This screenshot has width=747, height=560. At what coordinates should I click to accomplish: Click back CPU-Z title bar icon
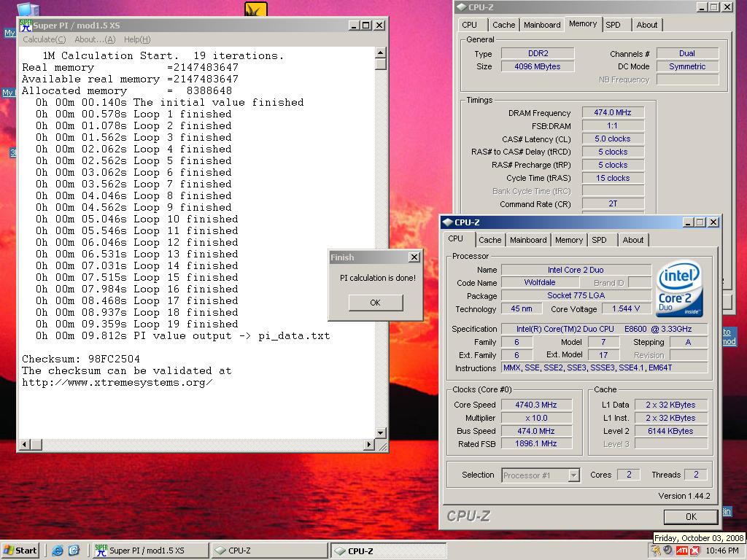click(461, 7)
